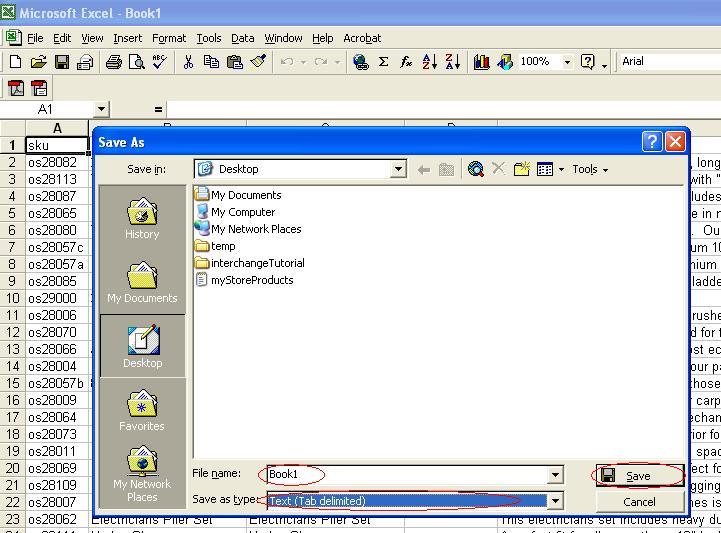The image size is (721, 533).
Task: Expand the Save as type dropdown arrow
Action: tap(555, 500)
